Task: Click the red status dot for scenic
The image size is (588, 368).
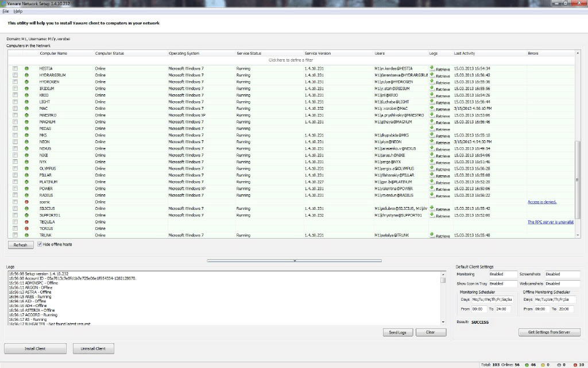Action: [26, 202]
